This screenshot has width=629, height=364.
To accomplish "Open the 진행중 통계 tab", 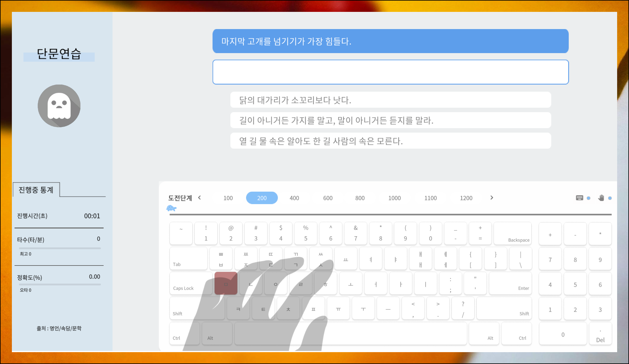I will [36, 190].
